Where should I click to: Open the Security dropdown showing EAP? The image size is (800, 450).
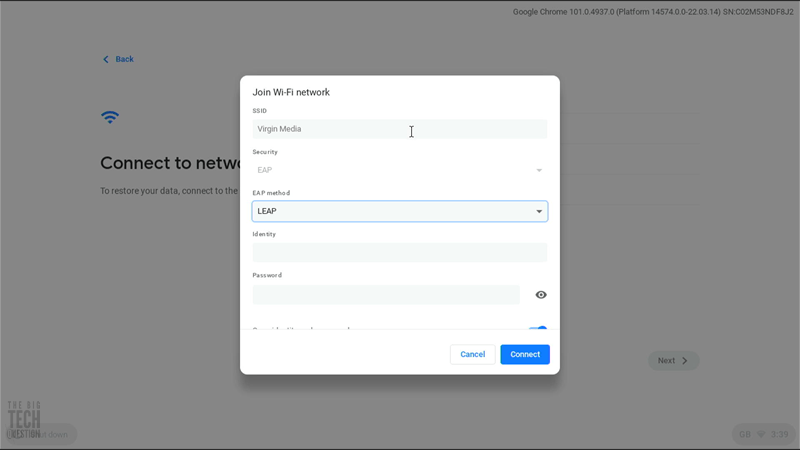(399, 170)
